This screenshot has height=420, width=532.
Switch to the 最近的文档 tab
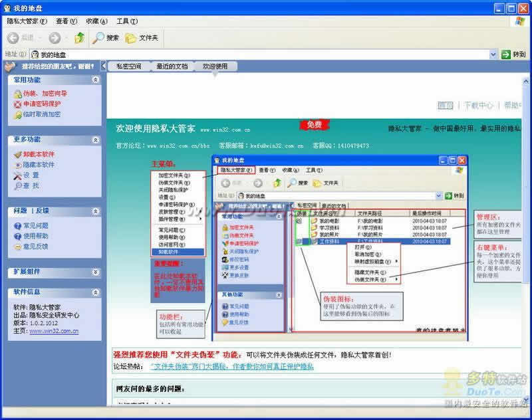coord(172,66)
